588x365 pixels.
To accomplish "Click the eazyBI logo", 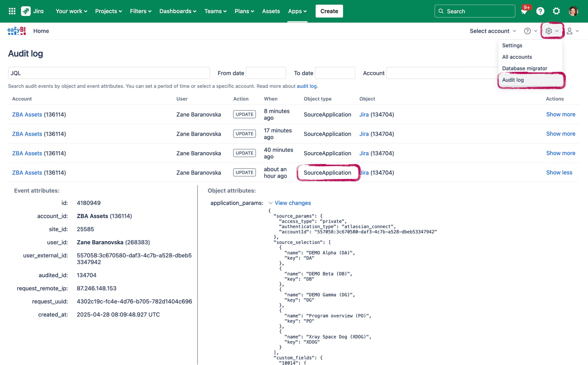I will pos(17,31).
